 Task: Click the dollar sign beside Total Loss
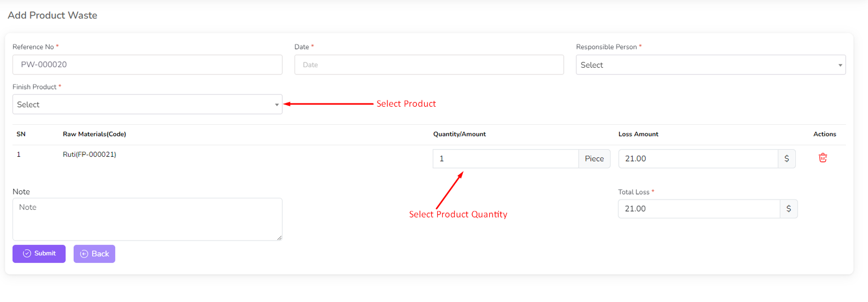(x=788, y=209)
